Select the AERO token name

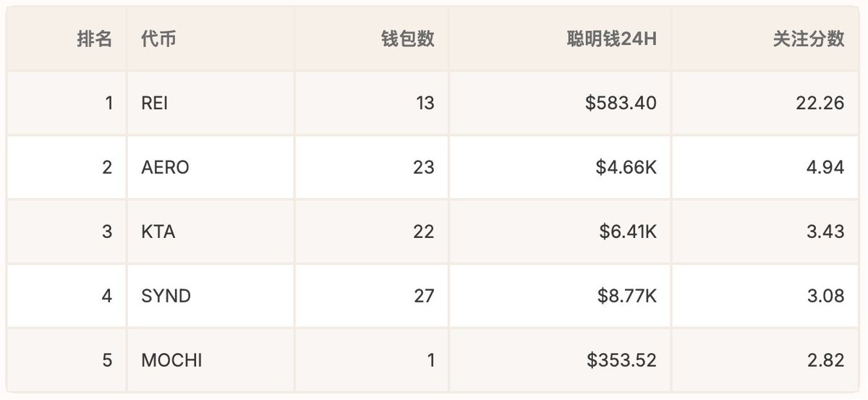pos(166,168)
